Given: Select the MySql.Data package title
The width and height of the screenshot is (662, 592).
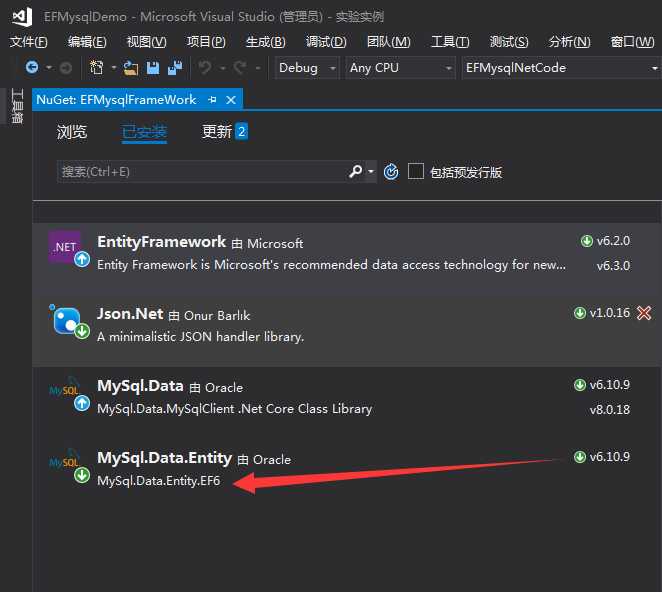Looking at the screenshot, I should click(140, 386).
